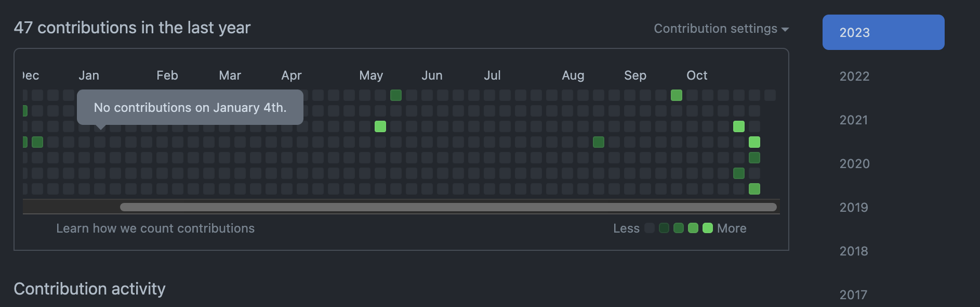The height and width of the screenshot is (307, 980).
Task: Switch to the 2022 contributions year
Action: click(854, 76)
